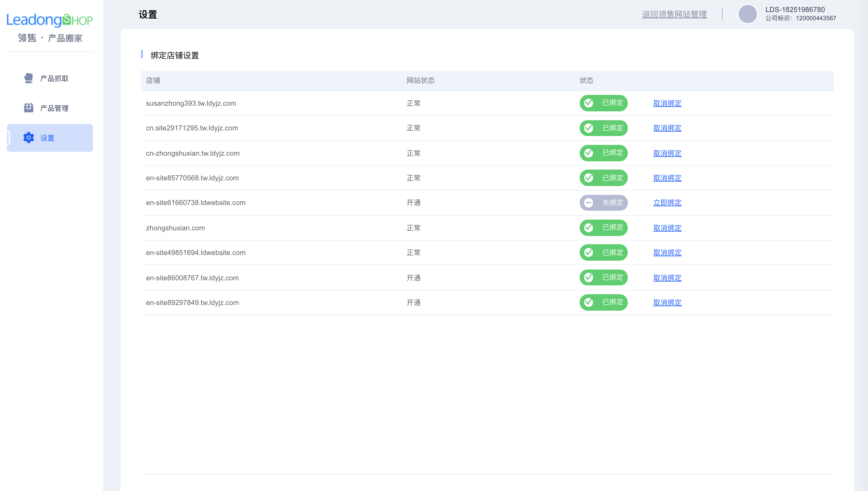Viewport: 868px width, 491px height.
Task: Open 产品管理 menu item
Action: (54, 108)
